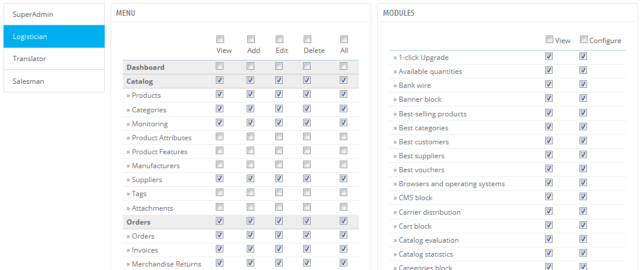Select the SuperAdmin profile
This screenshot has height=270, width=644.
[x=54, y=14]
